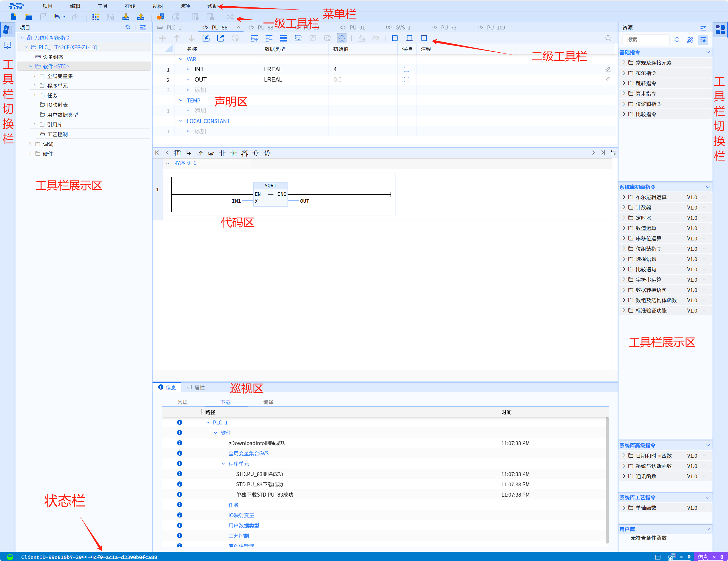728x561 pixels.
Task: Click the search magnifier in project panel
Action: [128, 27]
